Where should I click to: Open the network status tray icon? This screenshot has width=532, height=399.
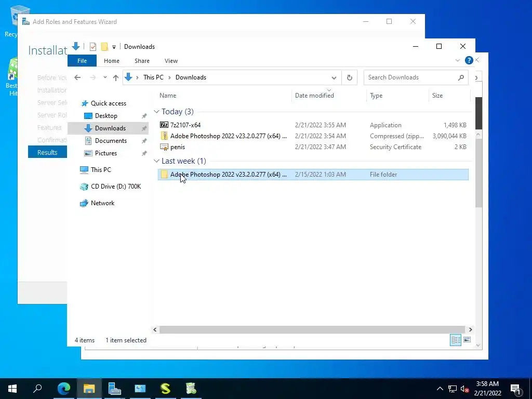(453, 389)
